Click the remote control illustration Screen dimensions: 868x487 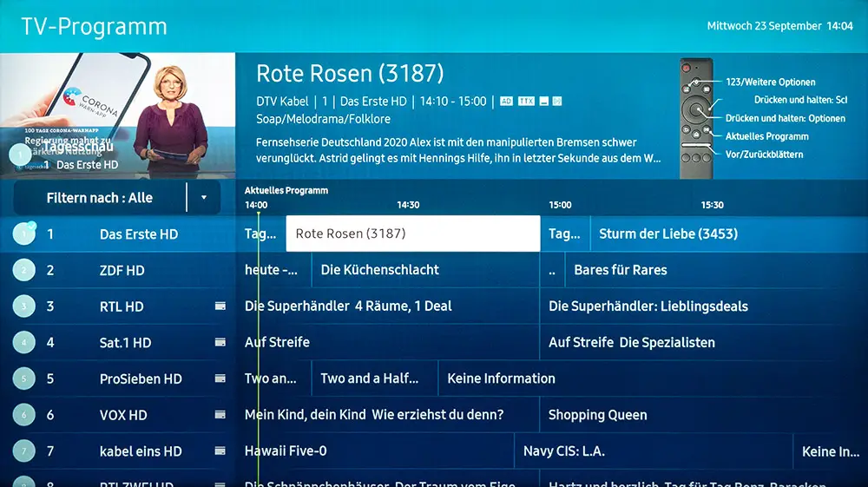point(696,118)
